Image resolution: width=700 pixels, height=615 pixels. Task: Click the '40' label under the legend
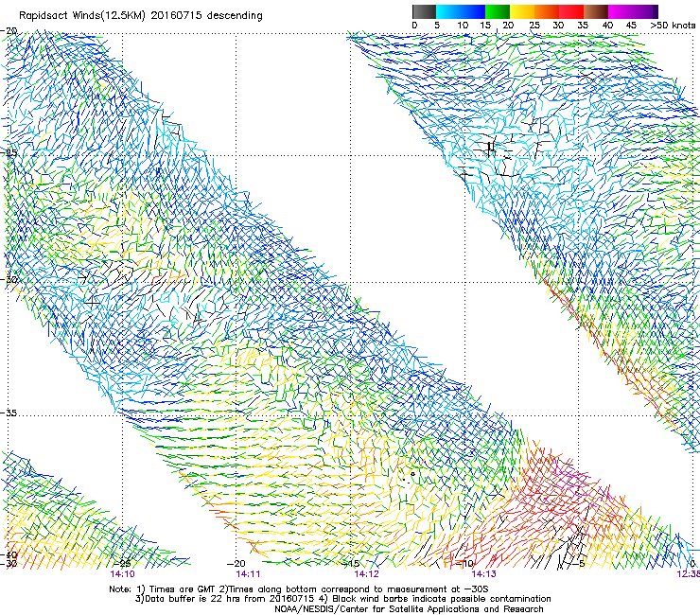click(x=607, y=26)
